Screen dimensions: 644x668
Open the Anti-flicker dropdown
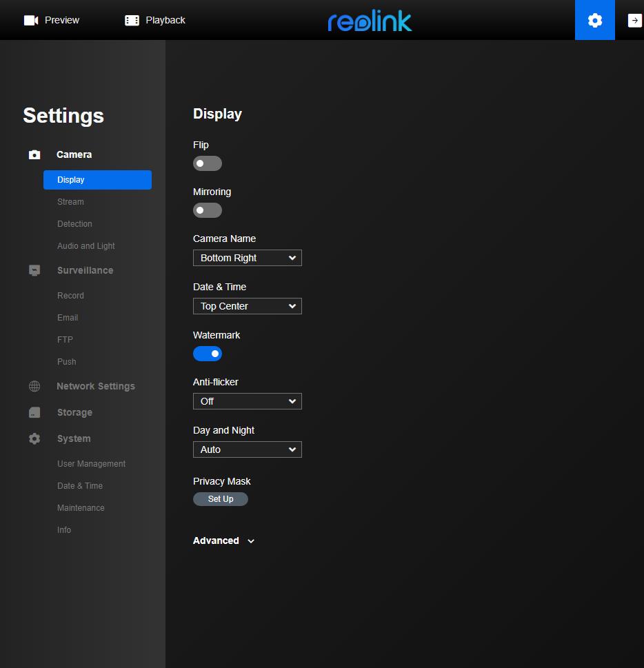pyautogui.click(x=248, y=401)
